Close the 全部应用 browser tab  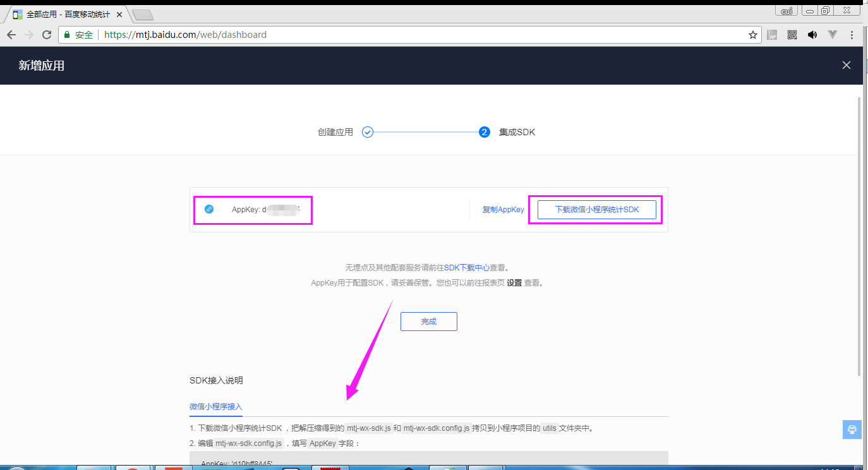119,14
